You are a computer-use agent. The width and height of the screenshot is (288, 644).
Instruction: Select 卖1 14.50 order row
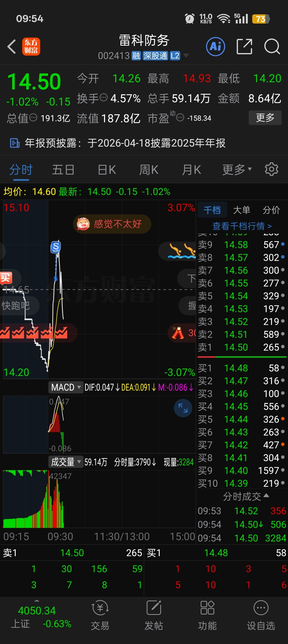point(242,347)
